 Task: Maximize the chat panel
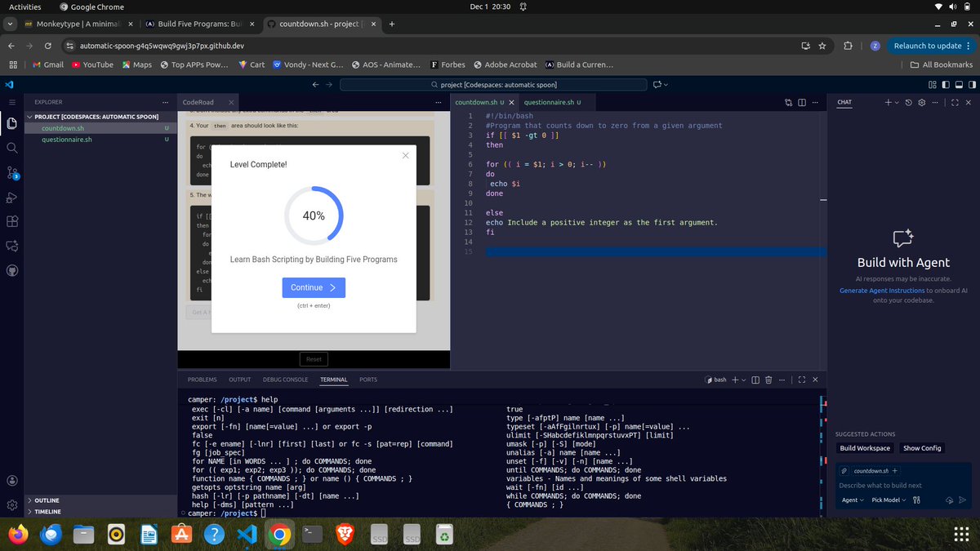coord(954,102)
